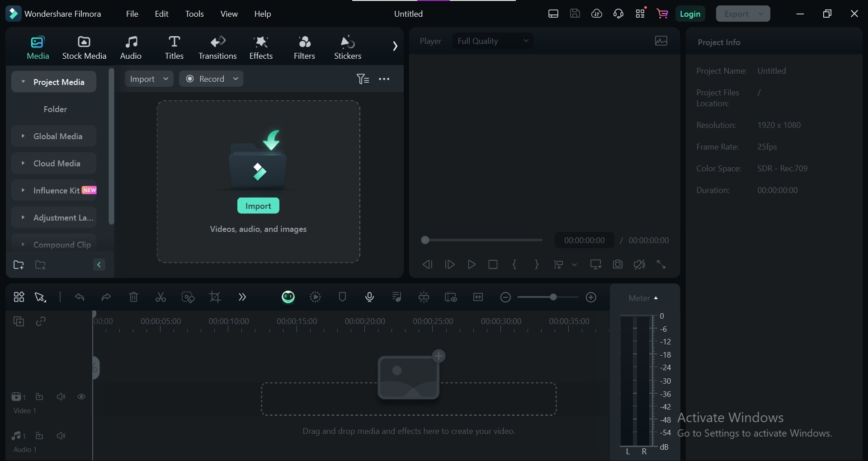This screenshot has width=868, height=461.
Task: Click the current timecode field
Action: (584, 240)
